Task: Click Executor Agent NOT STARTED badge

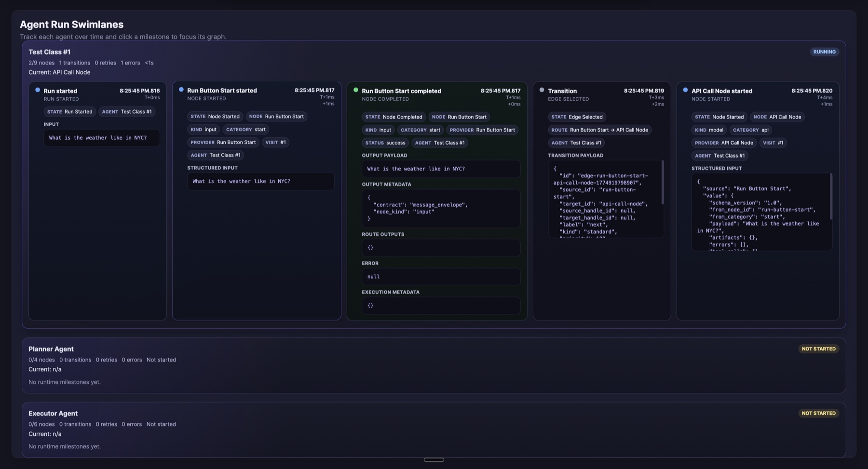Action: pos(819,413)
